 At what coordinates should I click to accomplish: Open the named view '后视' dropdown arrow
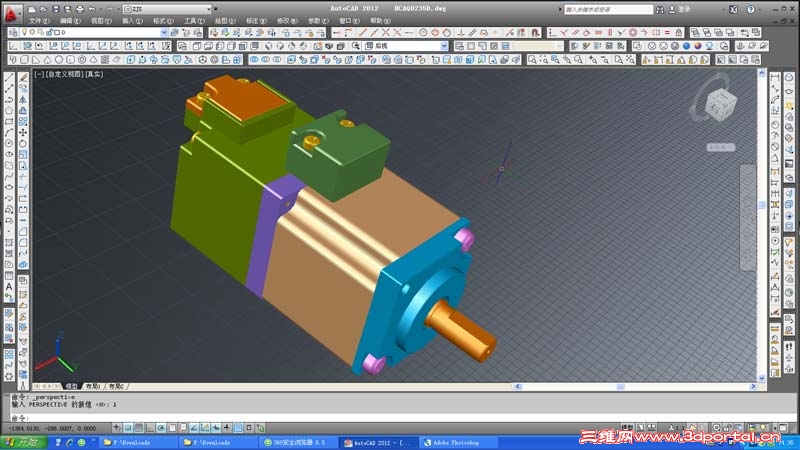444,46
